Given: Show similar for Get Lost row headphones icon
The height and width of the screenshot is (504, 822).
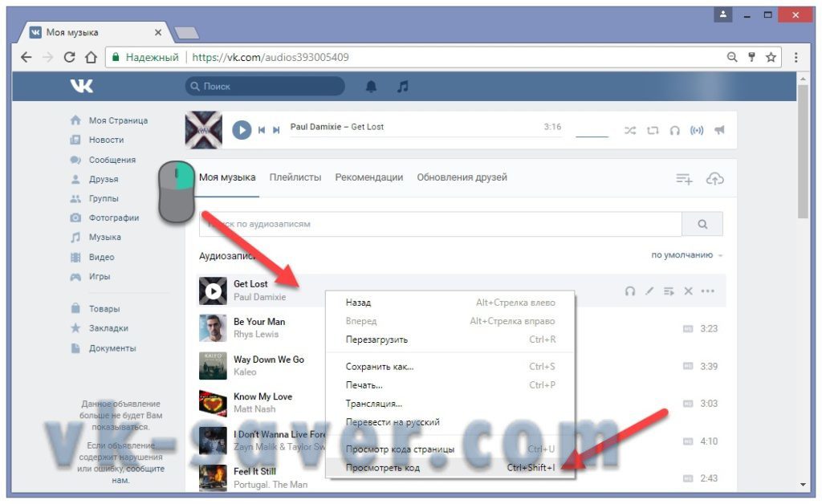Looking at the screenshot, I should pyautogui.click(x=630, y=291).
